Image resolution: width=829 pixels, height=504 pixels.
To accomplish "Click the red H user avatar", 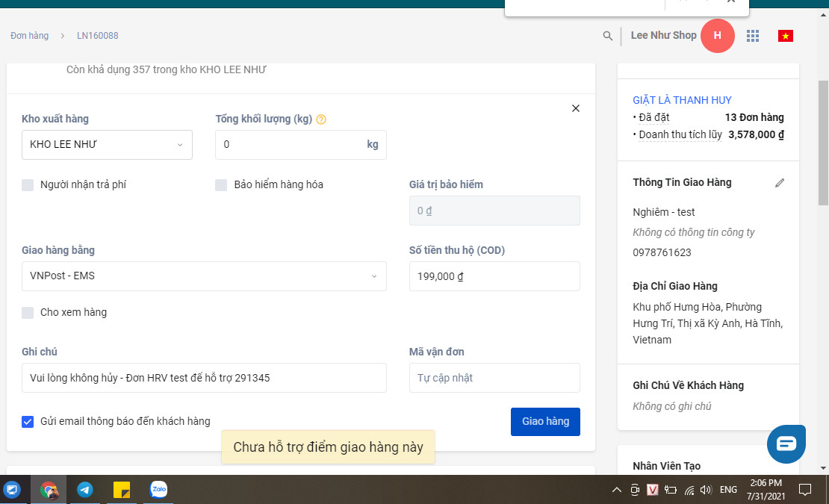I will pos(718,35).
